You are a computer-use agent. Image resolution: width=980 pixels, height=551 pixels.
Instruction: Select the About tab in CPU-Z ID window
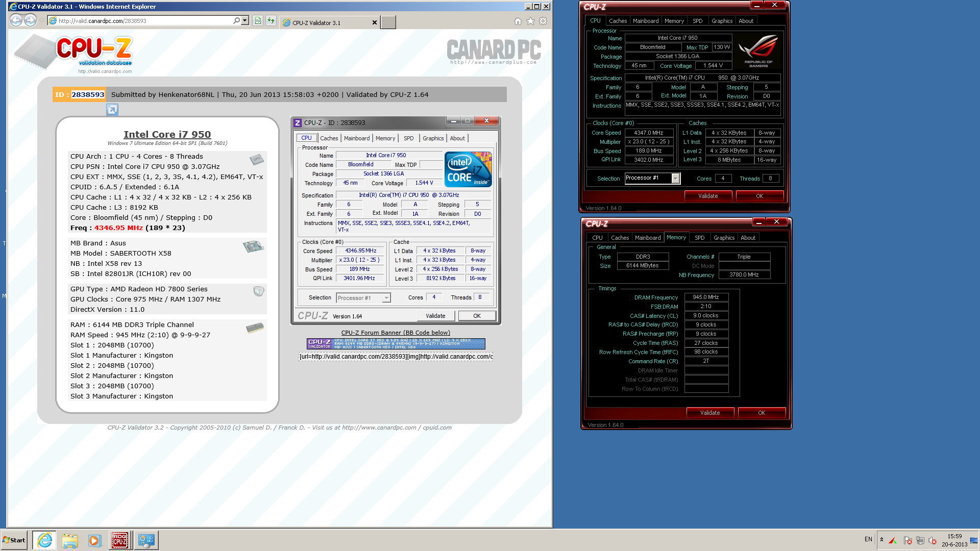click(x=457, y=138)
